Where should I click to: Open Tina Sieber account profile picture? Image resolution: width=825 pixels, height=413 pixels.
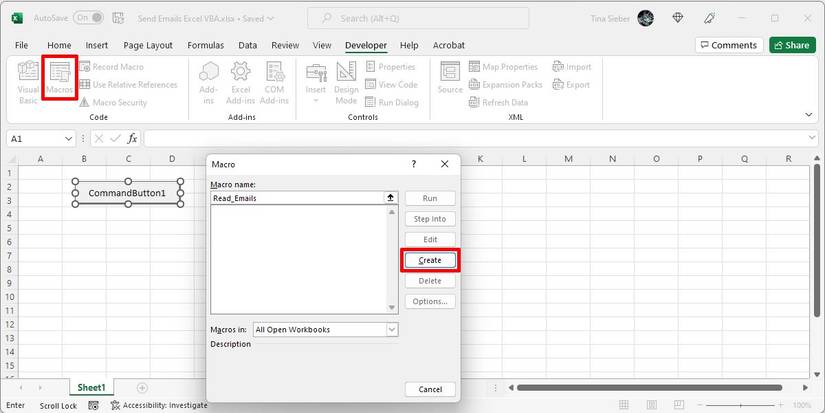(x=645, y=18)
